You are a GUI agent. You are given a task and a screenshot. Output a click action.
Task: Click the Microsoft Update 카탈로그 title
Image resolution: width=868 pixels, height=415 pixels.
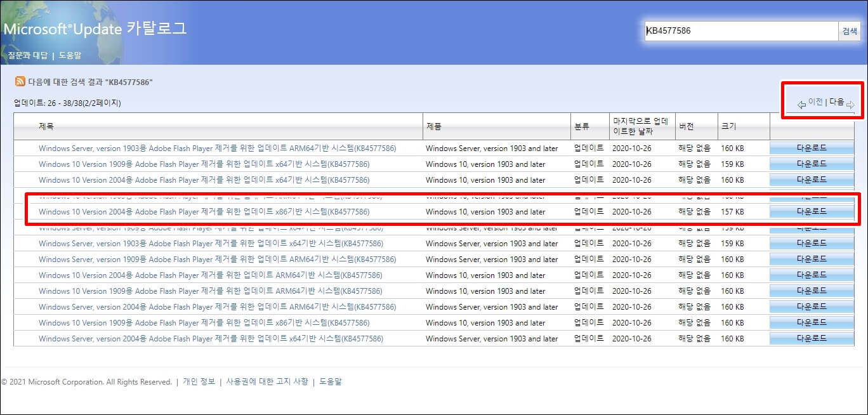95,29
